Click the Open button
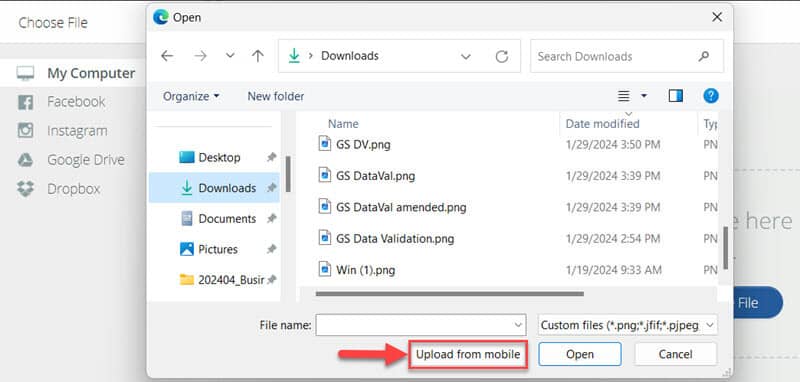The width and height of the screenshot is (800, 382). tap(580, 354)
